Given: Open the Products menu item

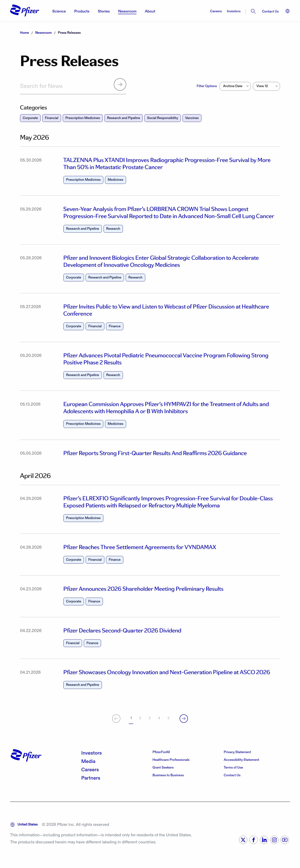Looking at the screenshot, I should (82, 11).
